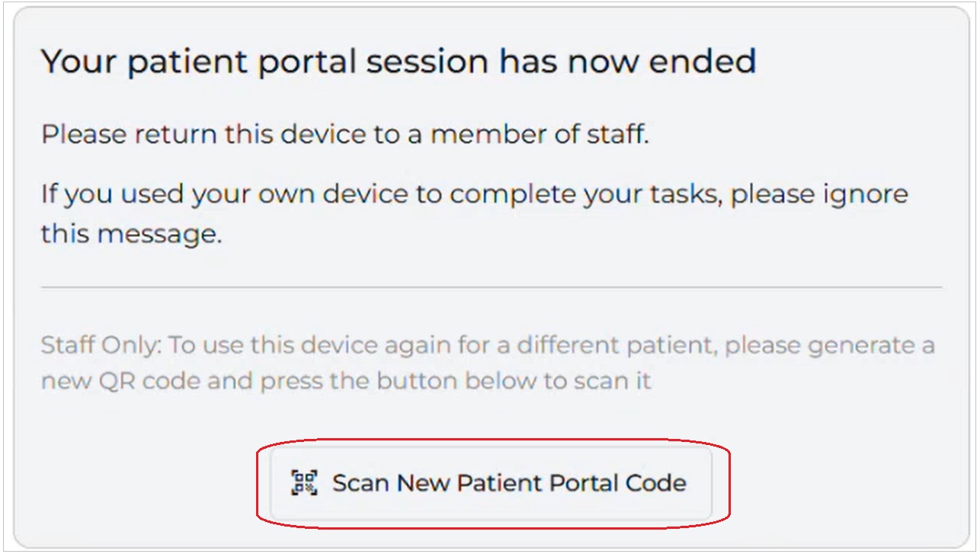
Task: Select the staff-only instruction paragraph
Action: tap(488, 363)
